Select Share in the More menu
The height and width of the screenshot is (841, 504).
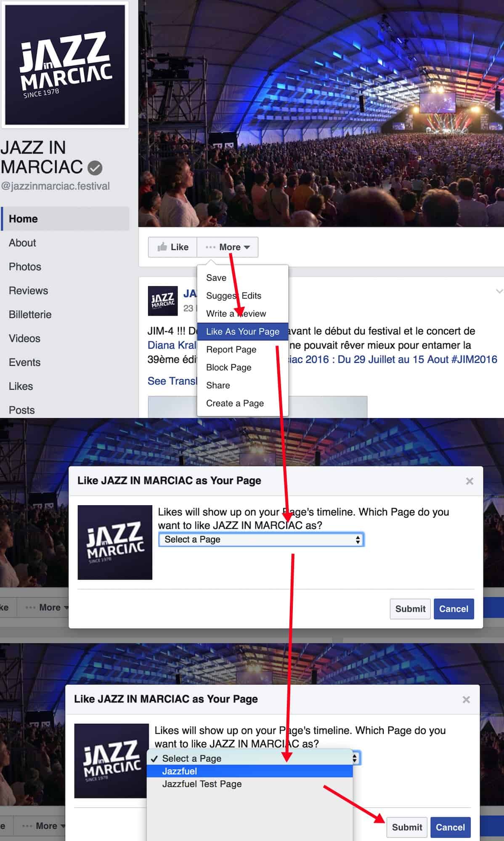pos(243,386)
